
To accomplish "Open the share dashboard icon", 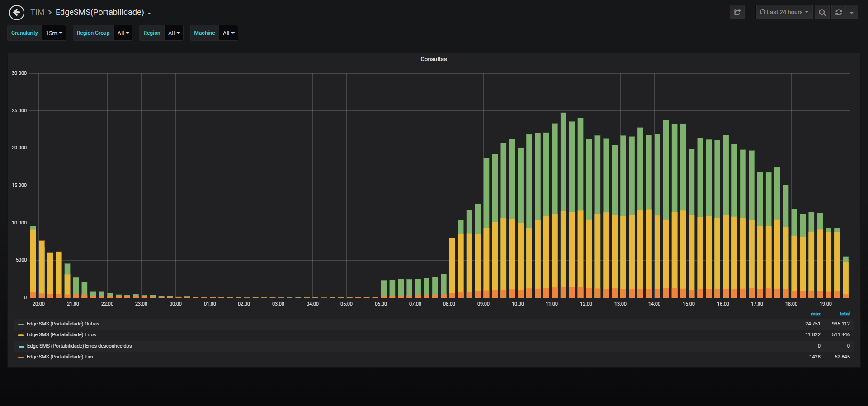I will click(x=737, y=12).
